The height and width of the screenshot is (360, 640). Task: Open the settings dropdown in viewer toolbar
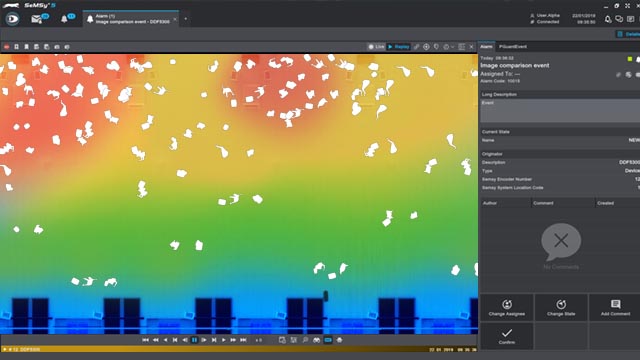pos(448,47)
